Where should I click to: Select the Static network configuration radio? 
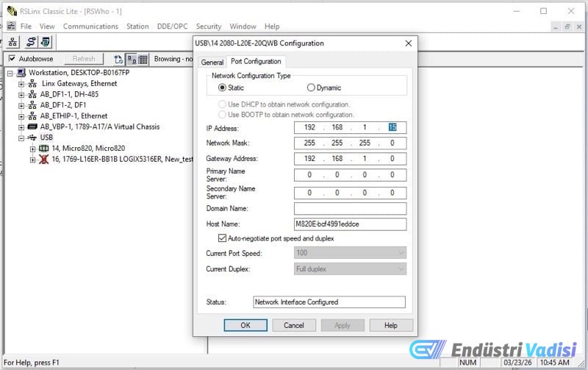tap(222, 88)
